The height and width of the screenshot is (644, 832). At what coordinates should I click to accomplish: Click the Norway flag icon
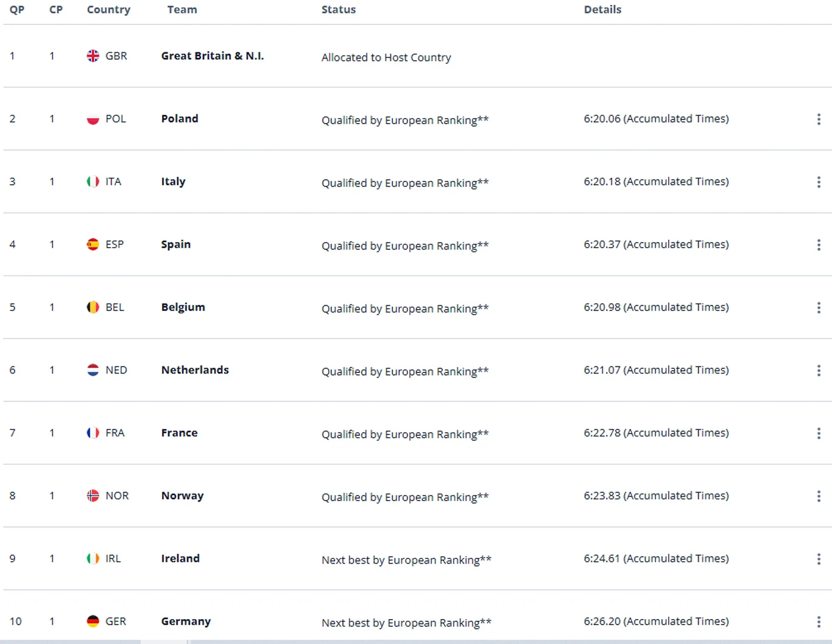93,495
